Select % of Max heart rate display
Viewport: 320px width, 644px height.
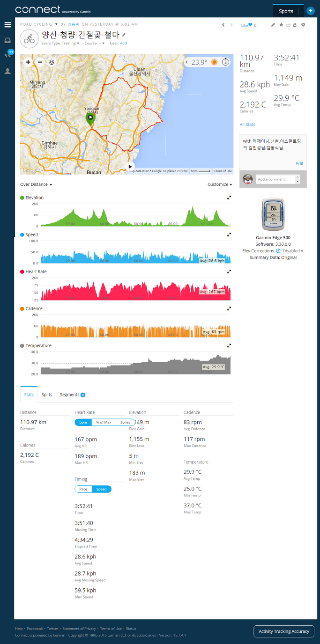104,422
